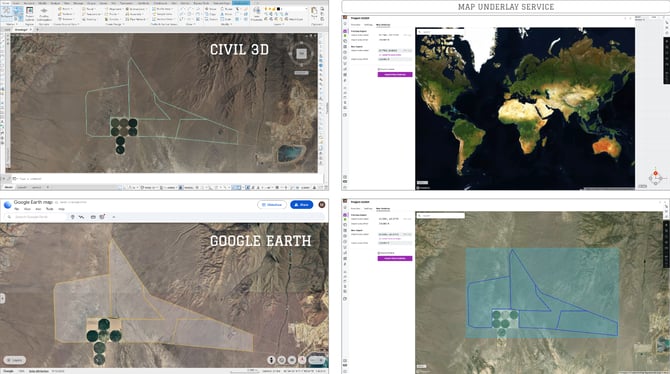Click the purple import button in the site-boundary window

(x=395, y=258)
